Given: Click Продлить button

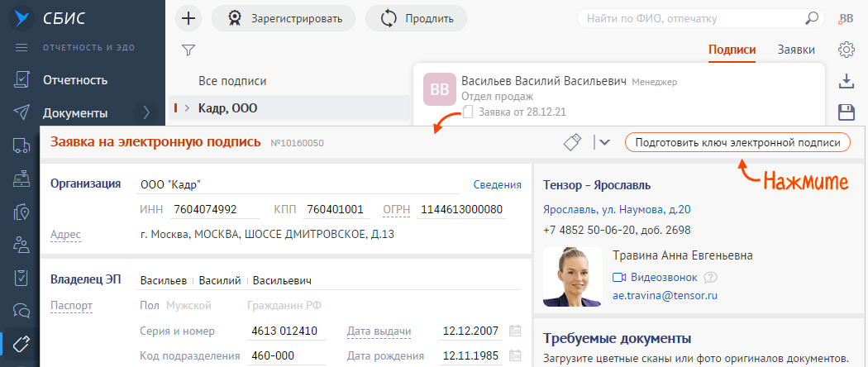Looking at the screenshot, I should (417, 18).
